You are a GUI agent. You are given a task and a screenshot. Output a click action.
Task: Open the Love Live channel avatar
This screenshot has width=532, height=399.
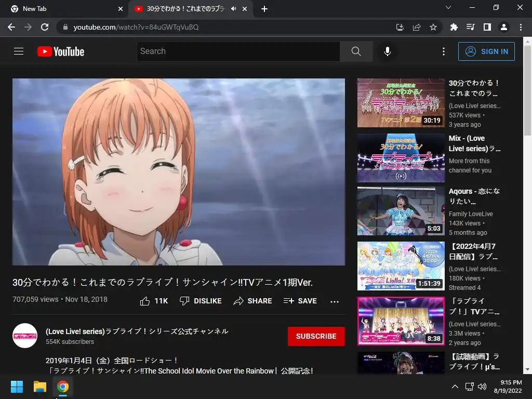[x=25, y=336]
